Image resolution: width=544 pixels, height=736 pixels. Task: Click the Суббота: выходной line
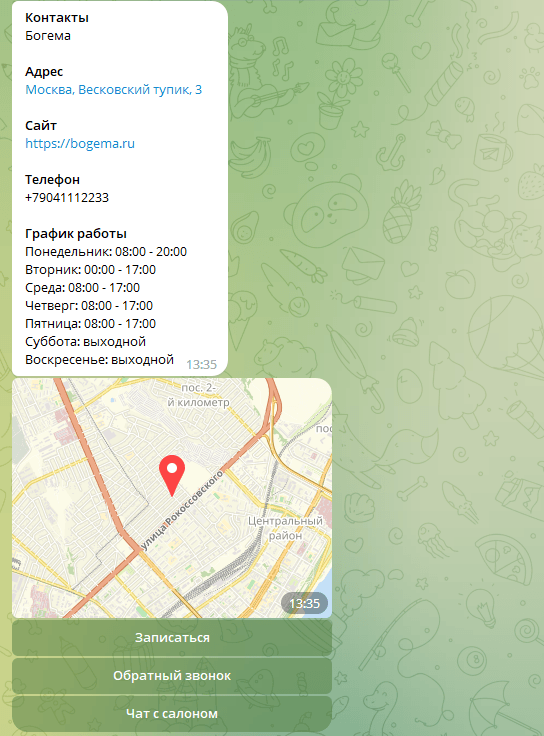point(85,342)
